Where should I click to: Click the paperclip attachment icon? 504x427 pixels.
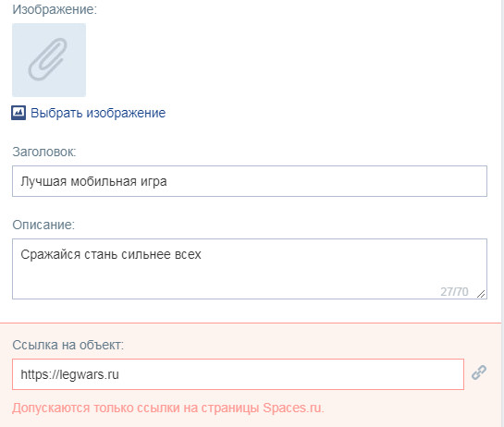tap(47, 59)
